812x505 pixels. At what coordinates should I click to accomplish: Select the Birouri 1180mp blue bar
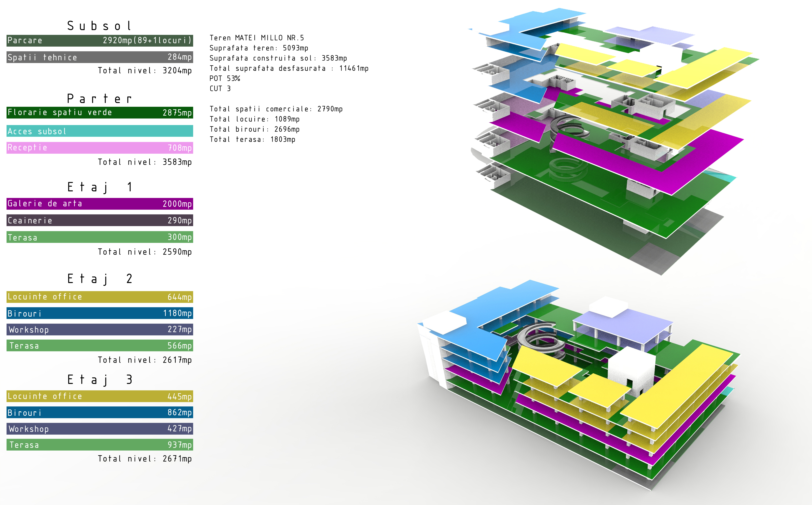(x=100, y=313)
